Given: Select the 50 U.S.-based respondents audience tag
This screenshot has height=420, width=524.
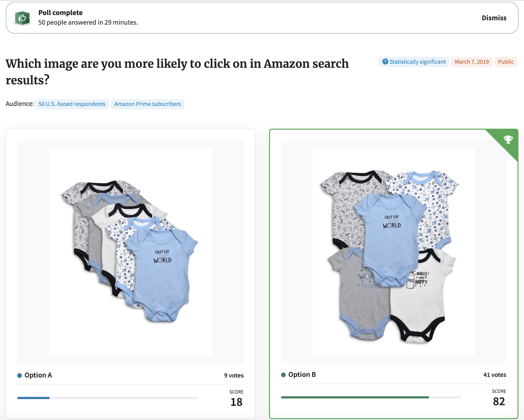Looking at the screenshot, I should (72, 104).
